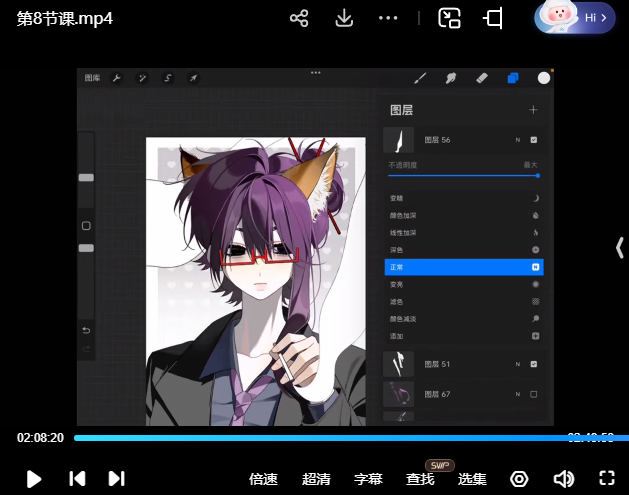Screen dimensions: 629x495
Task: Expand the side panel arrow at right edge
Action: [620, 248]
